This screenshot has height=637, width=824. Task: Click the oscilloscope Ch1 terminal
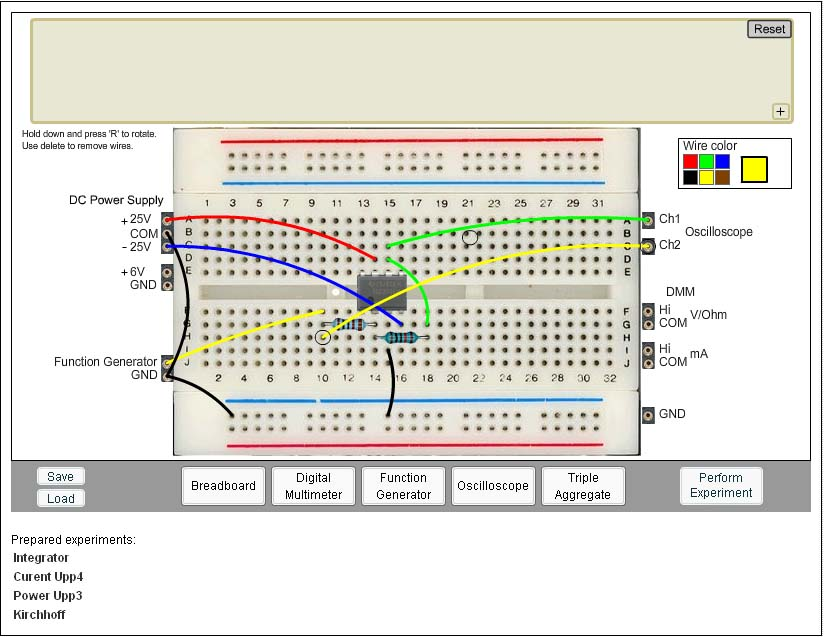point(648,220)
